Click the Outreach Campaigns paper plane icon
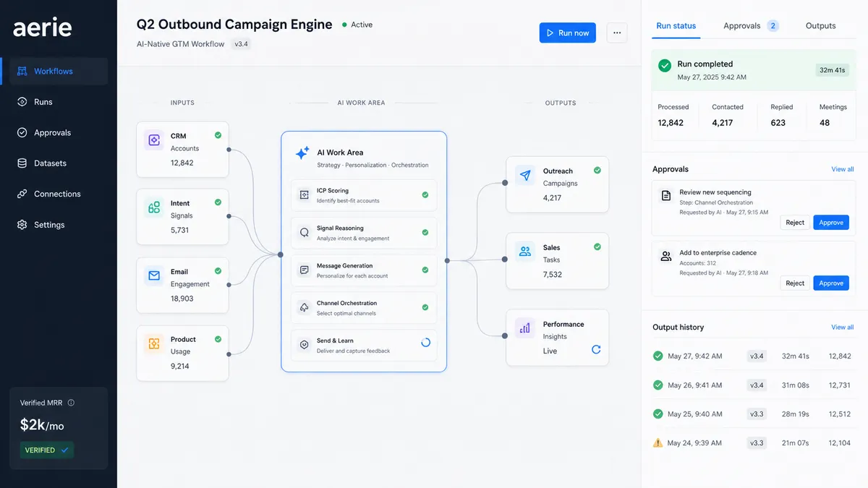The image size is (868, 488). (x=524, y=176)
